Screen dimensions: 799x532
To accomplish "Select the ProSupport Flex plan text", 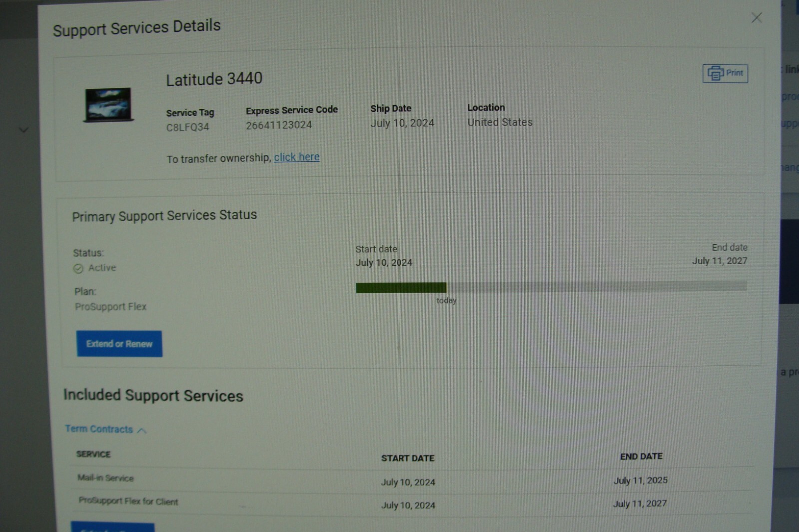I will click(111, 307).
